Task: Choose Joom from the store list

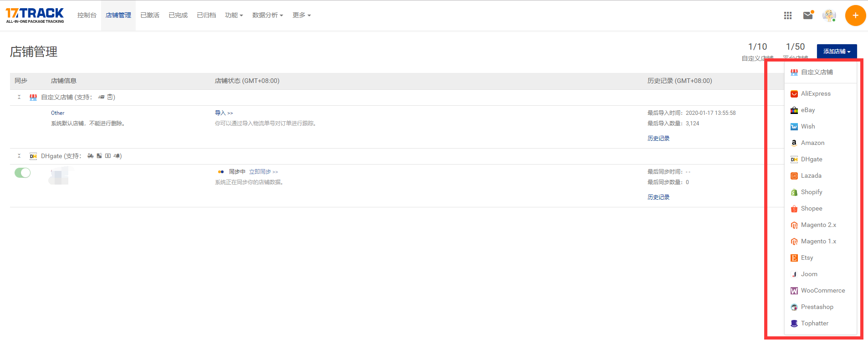Action: [x=820, y=274]
